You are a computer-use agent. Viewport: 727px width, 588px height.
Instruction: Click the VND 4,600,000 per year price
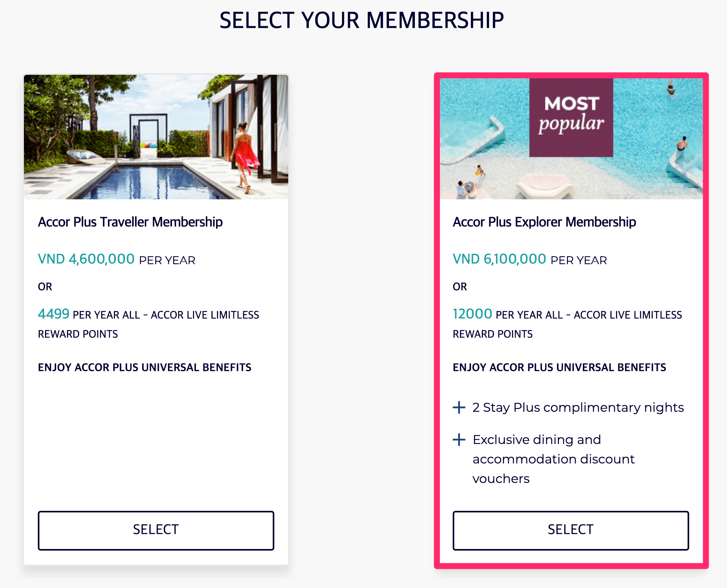pos(86,259)
